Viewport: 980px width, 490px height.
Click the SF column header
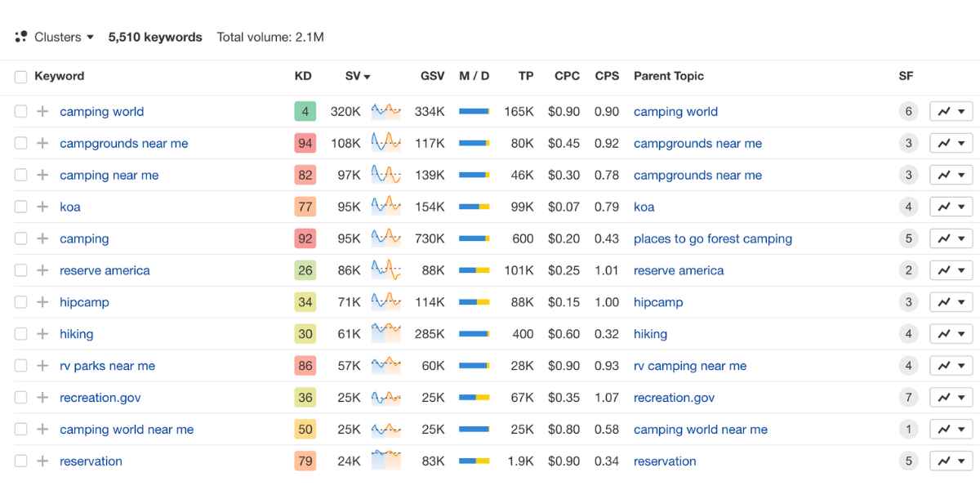click(x=906, y=76)
